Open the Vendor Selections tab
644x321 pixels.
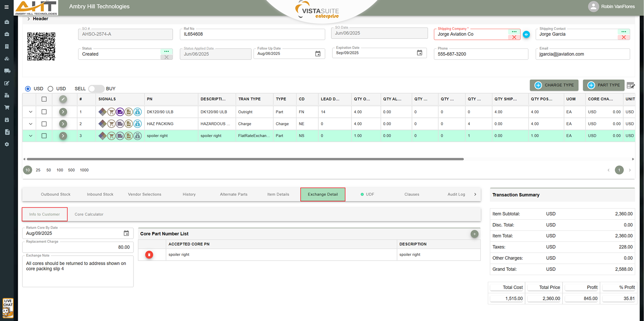click(x=145, y=194)
